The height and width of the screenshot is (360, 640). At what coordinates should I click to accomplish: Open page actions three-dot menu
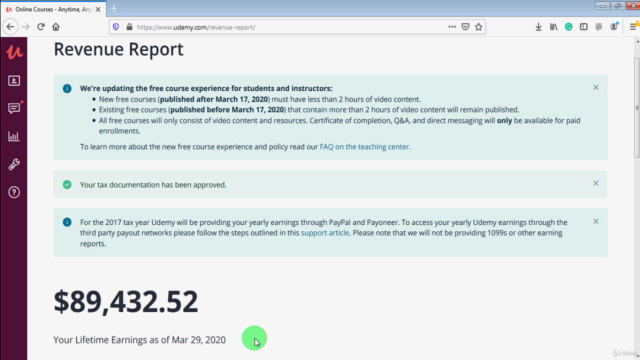tap(452, 27)
